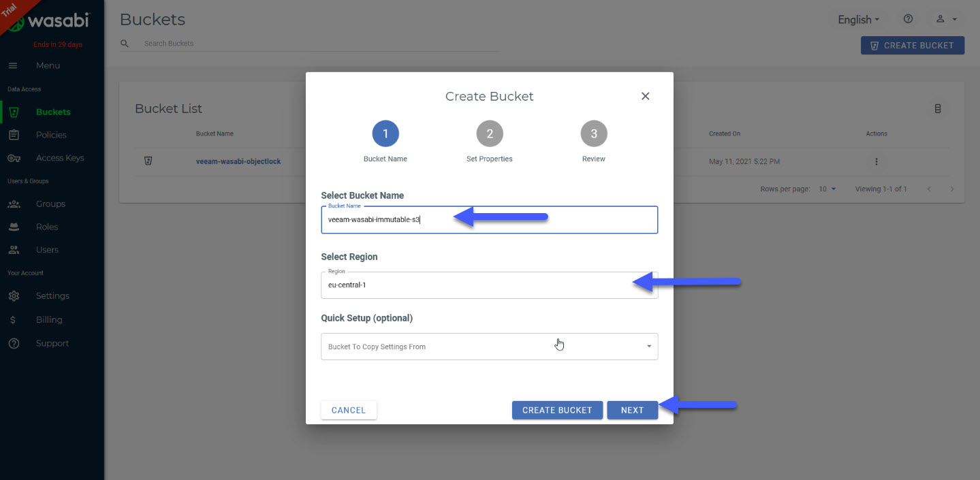Click the Search Buckets field
The width and height of the screenshot is (980, 480).
click(x=320, y=44)
